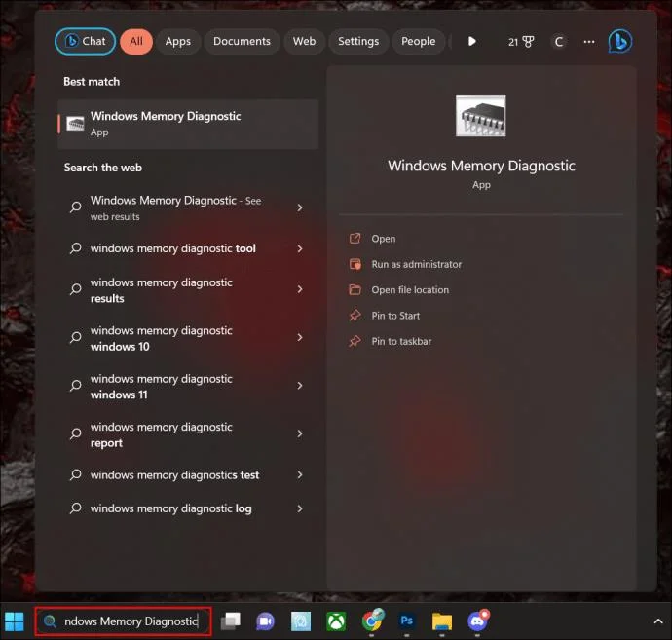Expand chevron for 'See web results' row
Image resolution: width=672 pixels, height=640 pixels.
click(300, 207)
